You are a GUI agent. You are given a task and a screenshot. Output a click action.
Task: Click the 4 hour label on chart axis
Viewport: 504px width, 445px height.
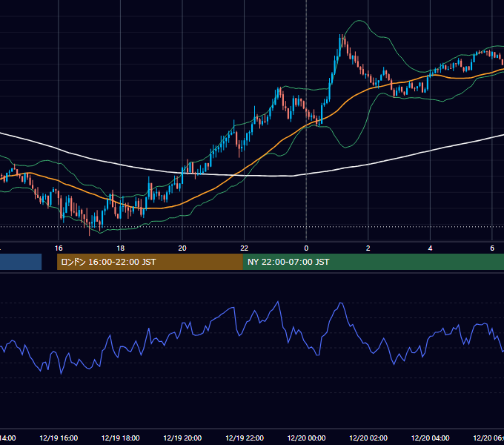tap(430, 248)
